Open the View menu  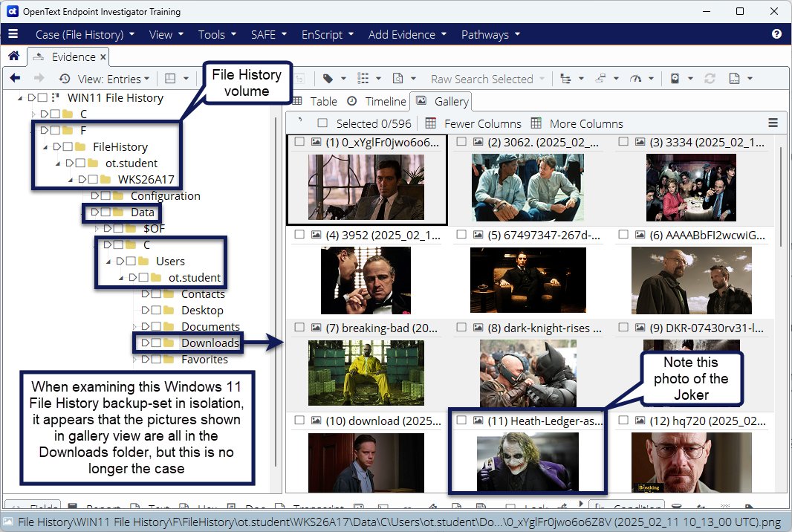click(166, 34)
